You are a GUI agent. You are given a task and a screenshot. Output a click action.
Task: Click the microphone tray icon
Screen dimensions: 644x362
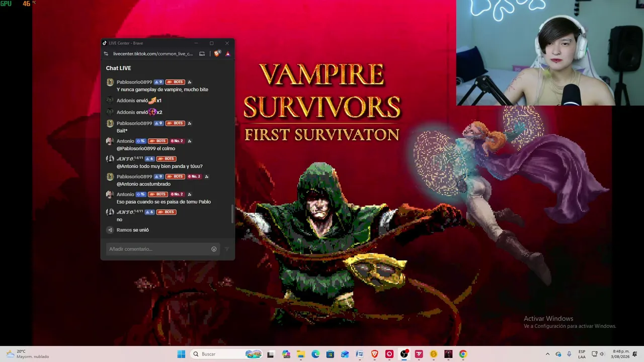(x=569, y=354)
